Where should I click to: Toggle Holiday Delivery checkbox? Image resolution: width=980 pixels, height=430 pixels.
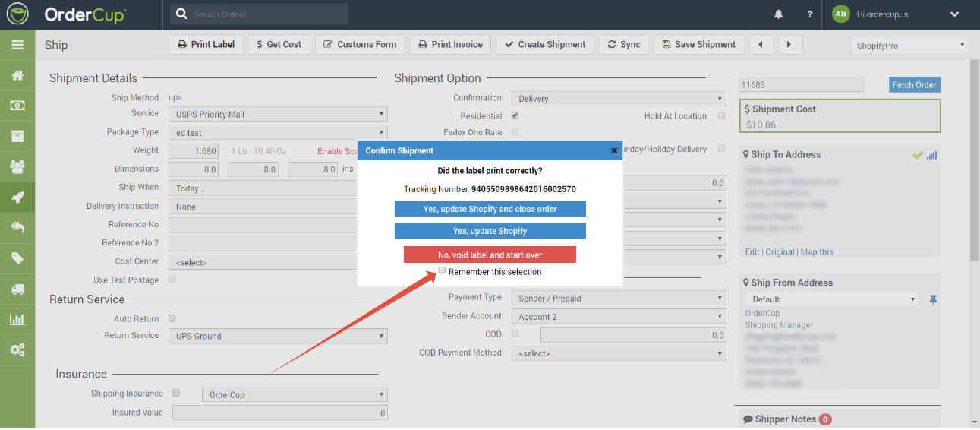pos(721,149)
